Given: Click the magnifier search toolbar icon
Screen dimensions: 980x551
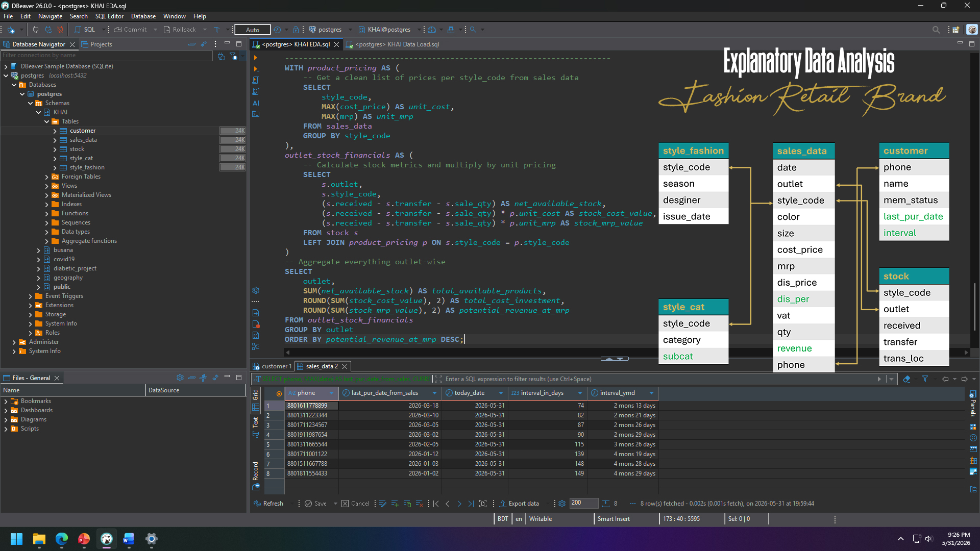Looking at the screenshot, I should pyautogui.click(x=473, y=30).
